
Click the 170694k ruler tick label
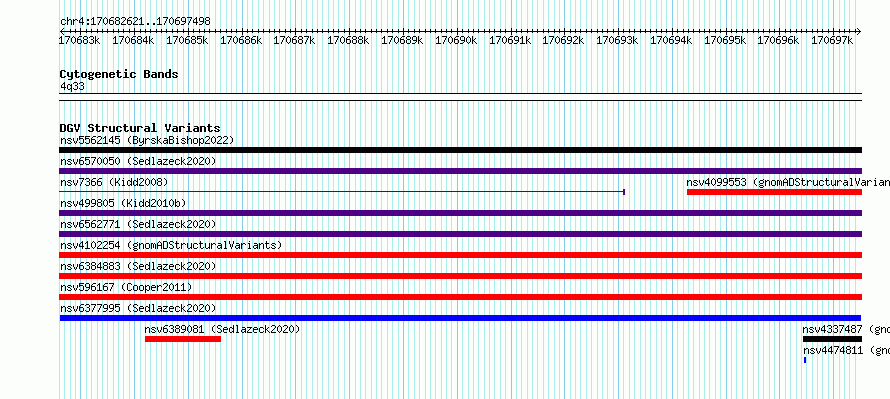click(x=671, y=40)
